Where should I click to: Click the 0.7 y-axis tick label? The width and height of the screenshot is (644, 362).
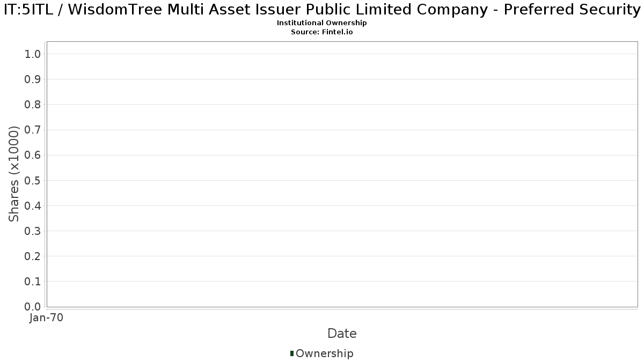click(33, 129)
